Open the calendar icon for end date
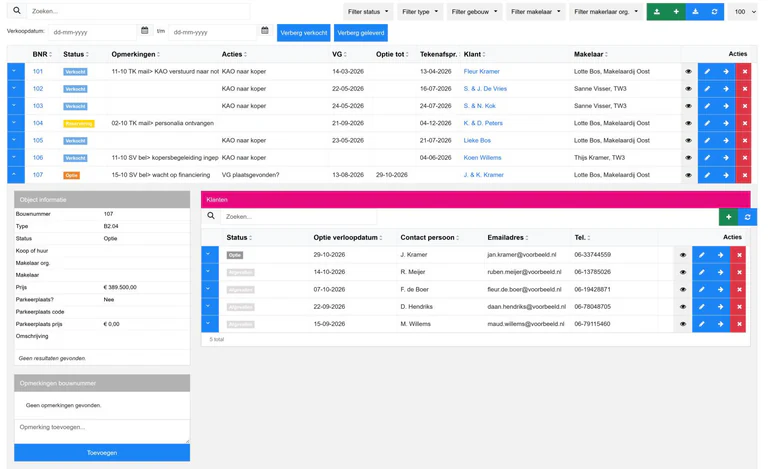 [x=264, y=31]
